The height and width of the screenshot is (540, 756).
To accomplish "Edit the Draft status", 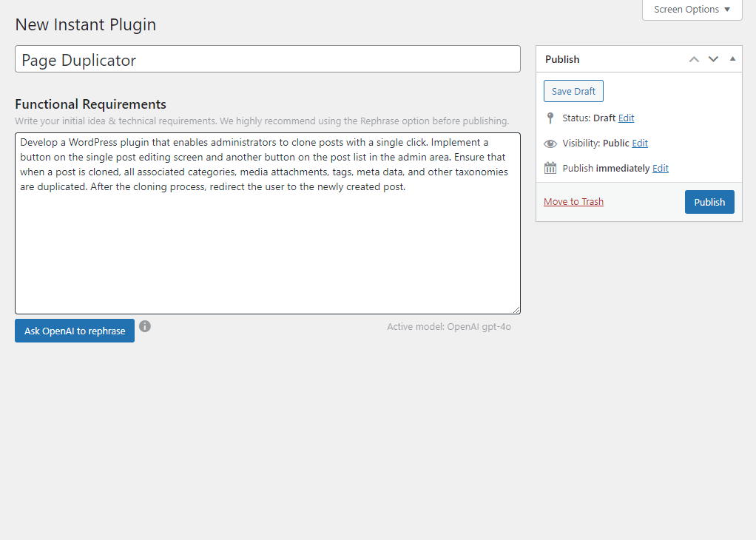I will tap(625, 118).
